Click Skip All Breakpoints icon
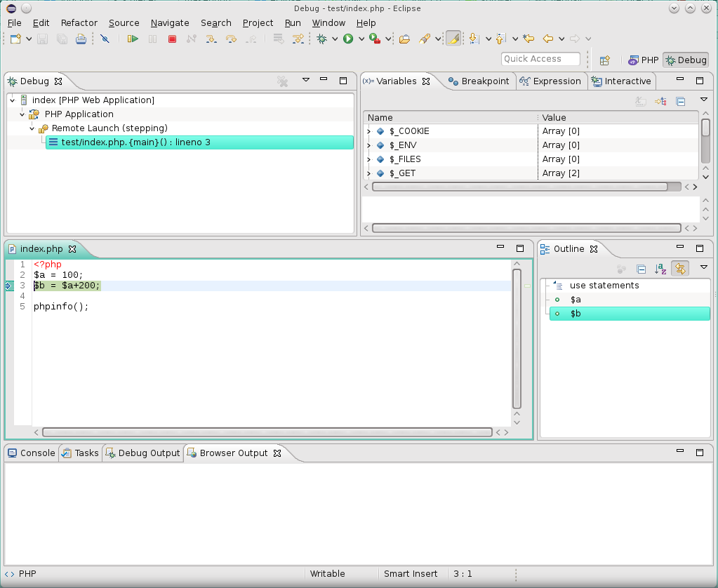Screen dimensions: 718x588 tap(105, 39)
